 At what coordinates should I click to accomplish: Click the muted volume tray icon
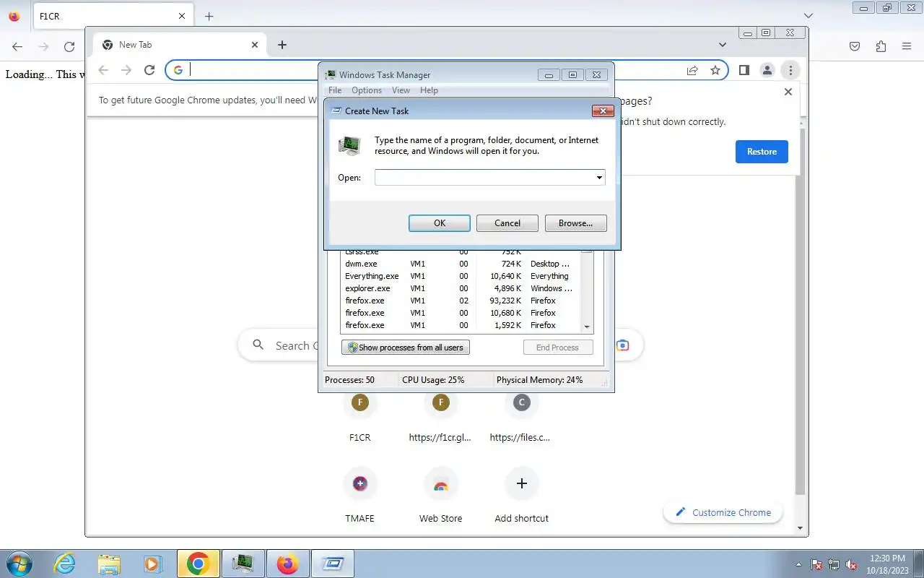(x=852, y=564)
